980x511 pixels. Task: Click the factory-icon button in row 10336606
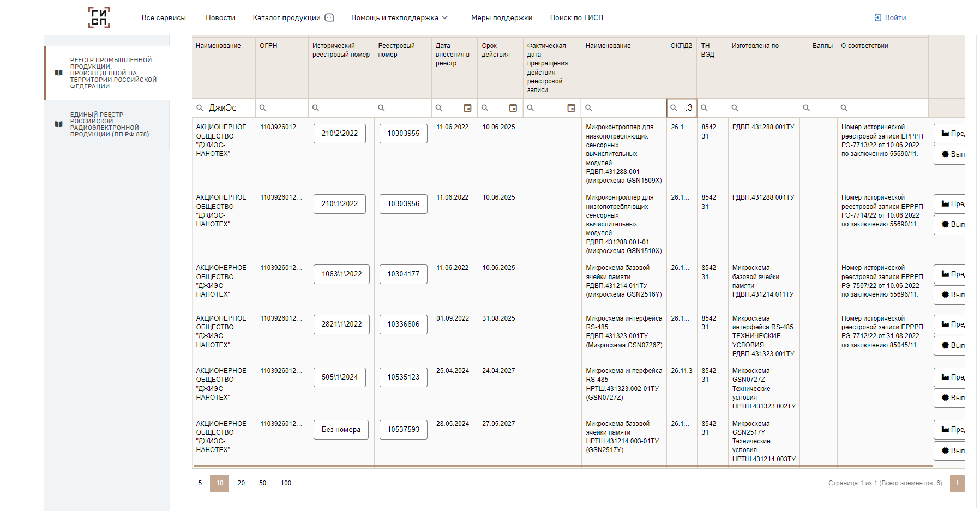949,324
